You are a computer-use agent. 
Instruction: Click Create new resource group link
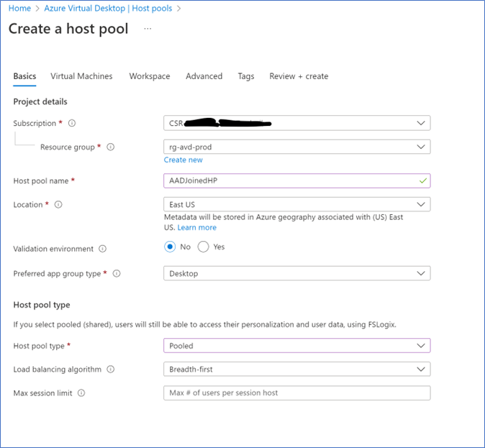coord(183,160)
